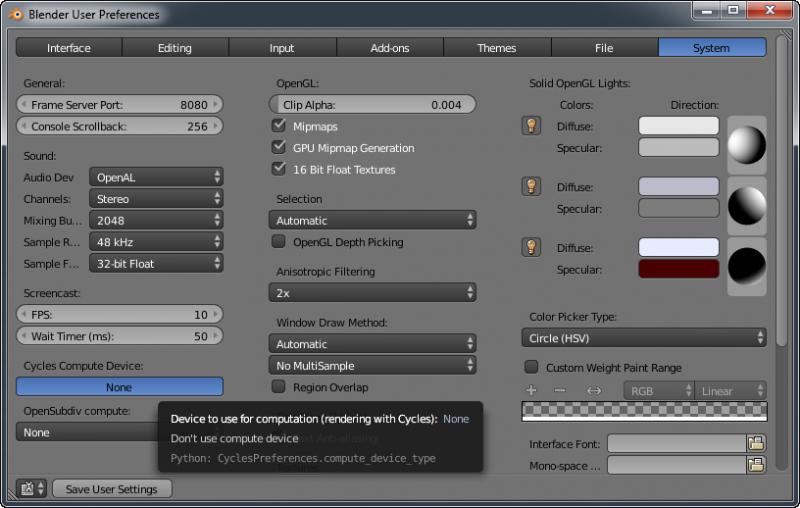Viewport: 800px width, 508px height.
Task: Open the Audio Dev OpenAL dropdown
Action: [x=156, y=177]
